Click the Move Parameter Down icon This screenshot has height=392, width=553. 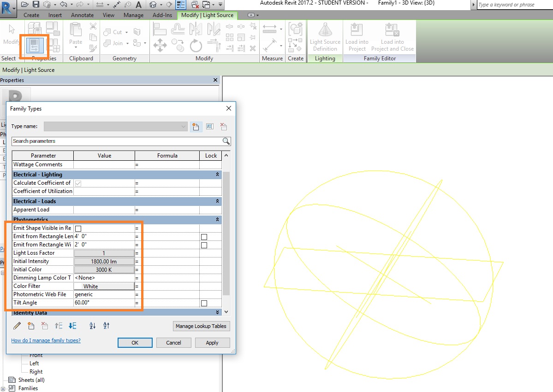click(x=73, y=326)
